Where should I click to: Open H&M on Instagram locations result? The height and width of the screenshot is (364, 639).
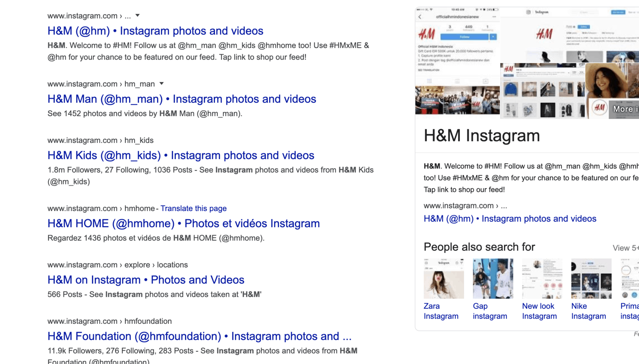146,280
